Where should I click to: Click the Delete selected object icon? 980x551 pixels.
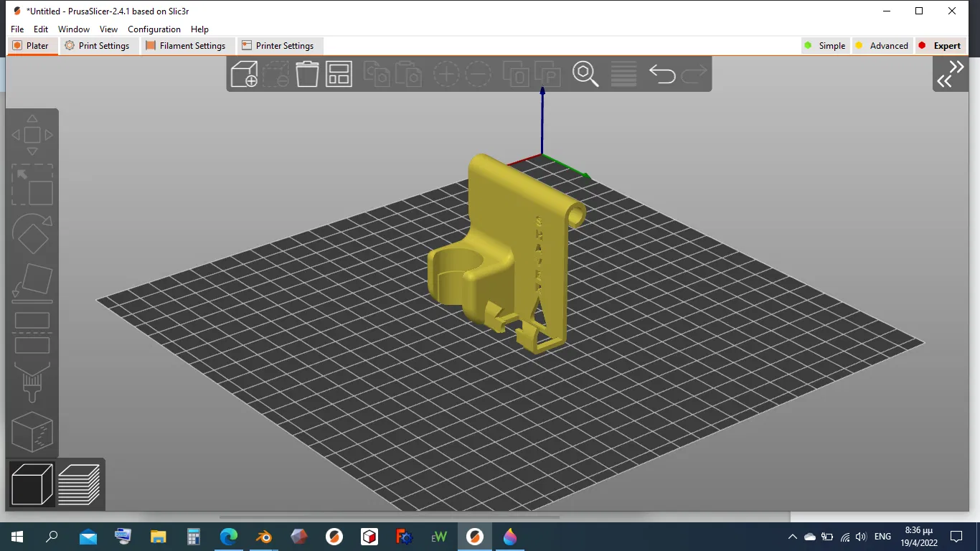(275, 74)
